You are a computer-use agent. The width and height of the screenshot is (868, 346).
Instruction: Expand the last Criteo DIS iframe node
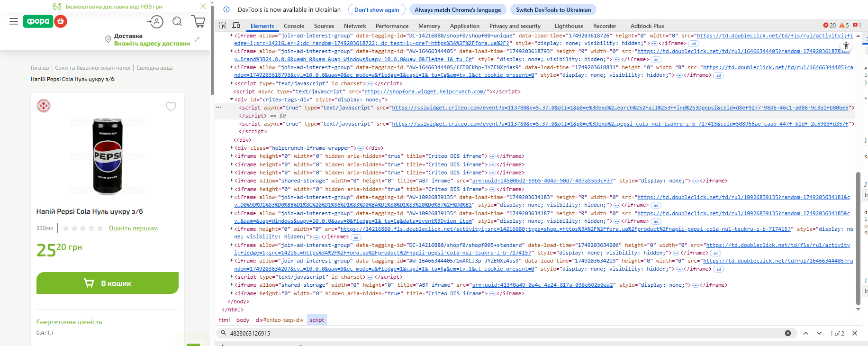click(232, 293)
